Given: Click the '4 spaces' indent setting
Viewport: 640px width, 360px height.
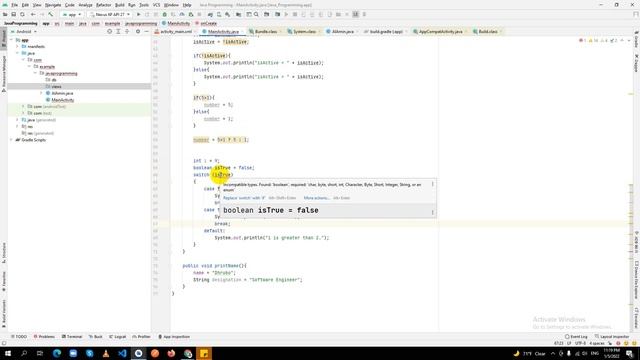Looking at the screenshot, I should (x=597, y=343).
